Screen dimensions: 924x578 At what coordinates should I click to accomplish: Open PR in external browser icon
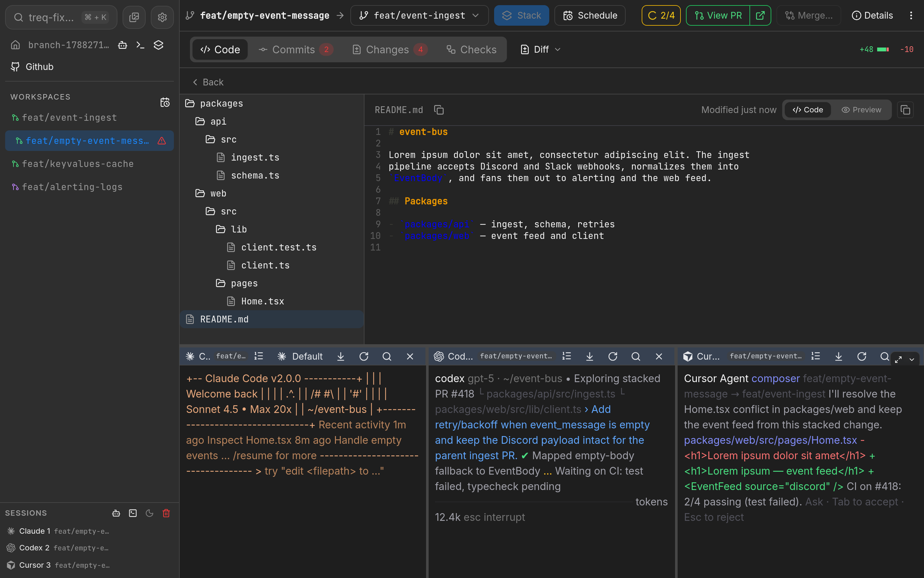760,15
